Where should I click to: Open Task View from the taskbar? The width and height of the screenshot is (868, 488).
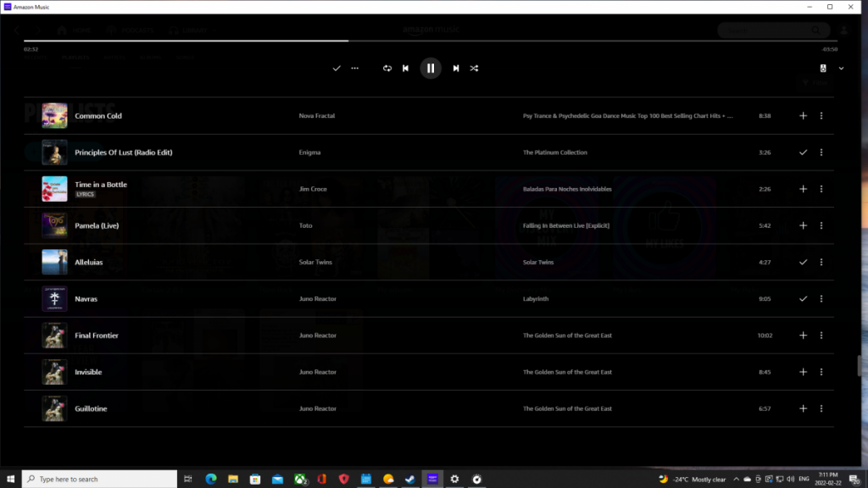188,479
